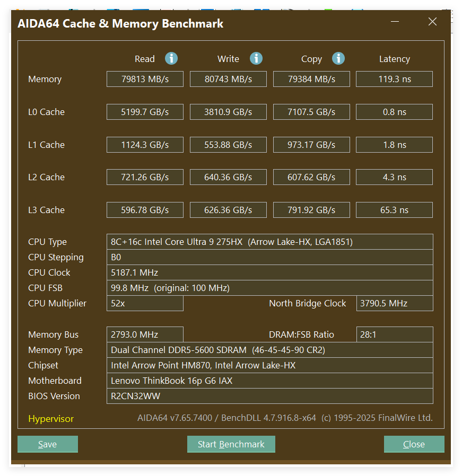Screen dimensions: 462x476
Task: Select L1 Cache write 553.88 GB/s
Action: 228,145
